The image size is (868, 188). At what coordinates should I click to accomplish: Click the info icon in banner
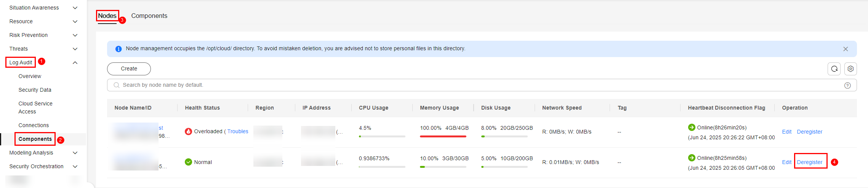[119, 49]
